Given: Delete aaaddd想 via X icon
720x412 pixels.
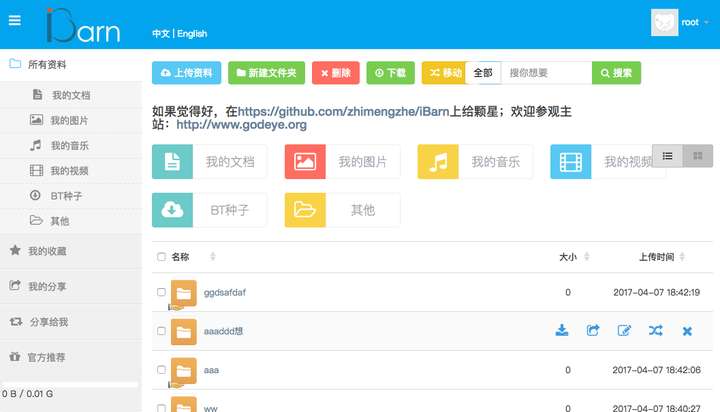Looking at the screenshot, I should click(x=687, y=331).
